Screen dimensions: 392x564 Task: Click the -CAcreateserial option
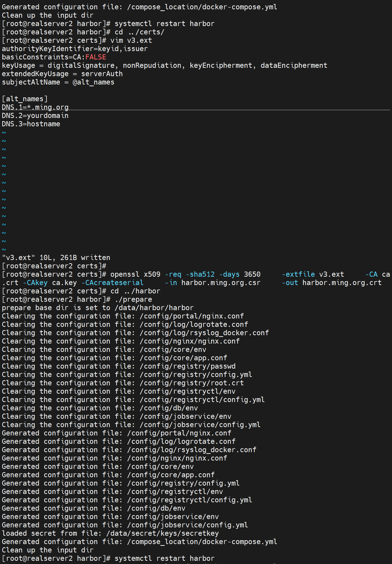tap(112, 283)
